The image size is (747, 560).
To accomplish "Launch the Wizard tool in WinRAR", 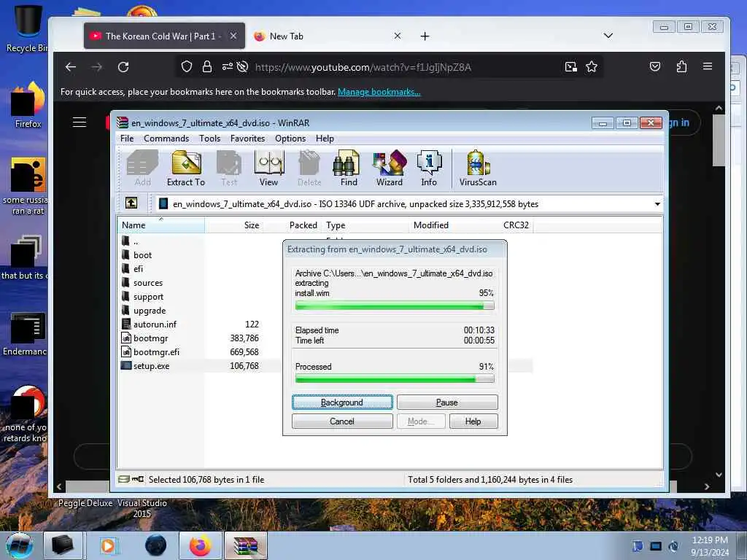I will point(390,168).
